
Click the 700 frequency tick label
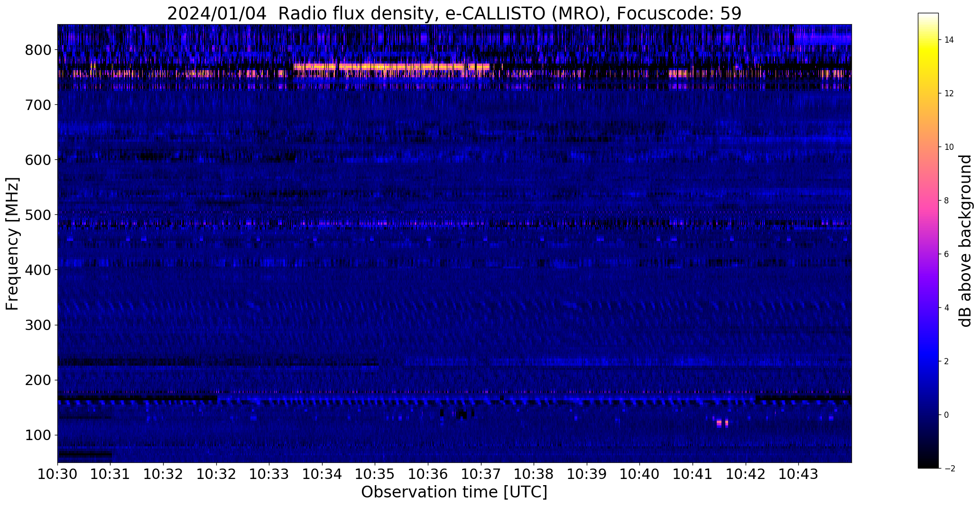click(x=38, y=105)
